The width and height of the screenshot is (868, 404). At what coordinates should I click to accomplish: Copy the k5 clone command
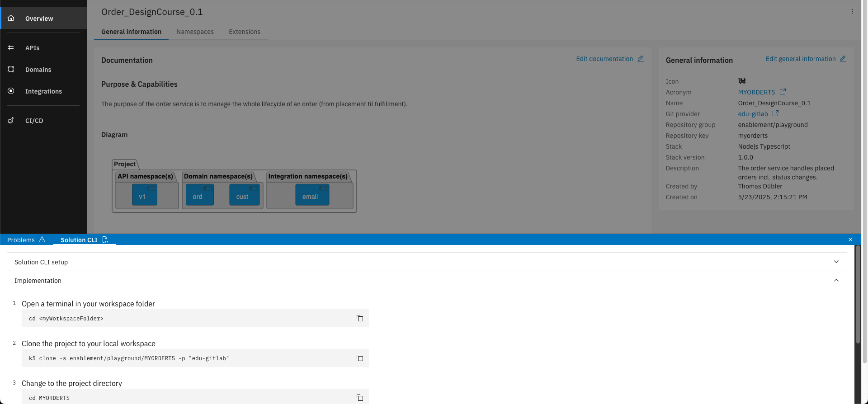coord(360,358)
